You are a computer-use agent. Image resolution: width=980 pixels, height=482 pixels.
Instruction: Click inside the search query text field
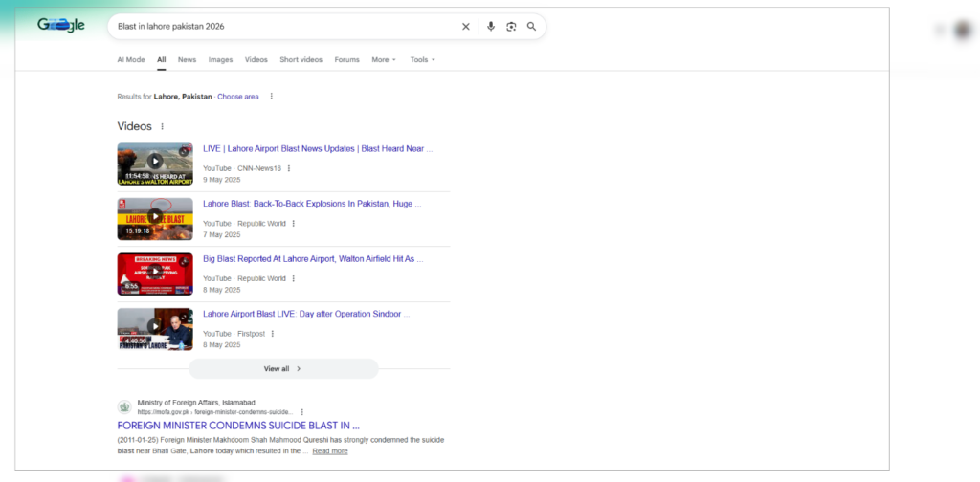(x=278, y=27)
